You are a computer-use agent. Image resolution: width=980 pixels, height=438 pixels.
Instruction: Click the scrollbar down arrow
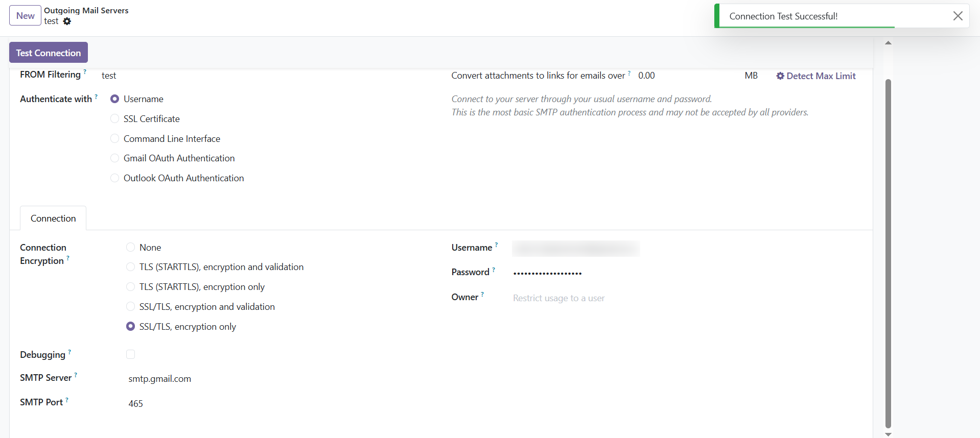click(888, 434)
